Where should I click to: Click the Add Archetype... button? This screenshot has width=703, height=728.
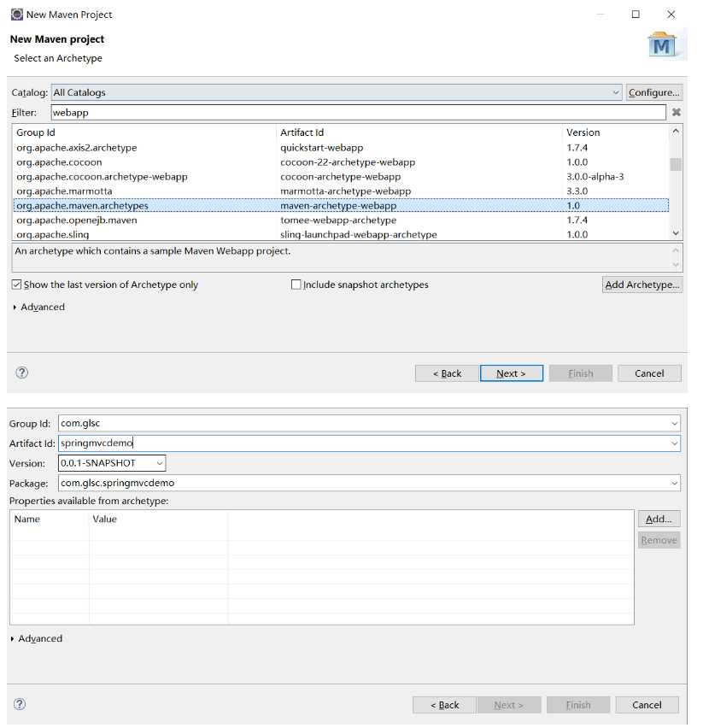pos(642,285)
